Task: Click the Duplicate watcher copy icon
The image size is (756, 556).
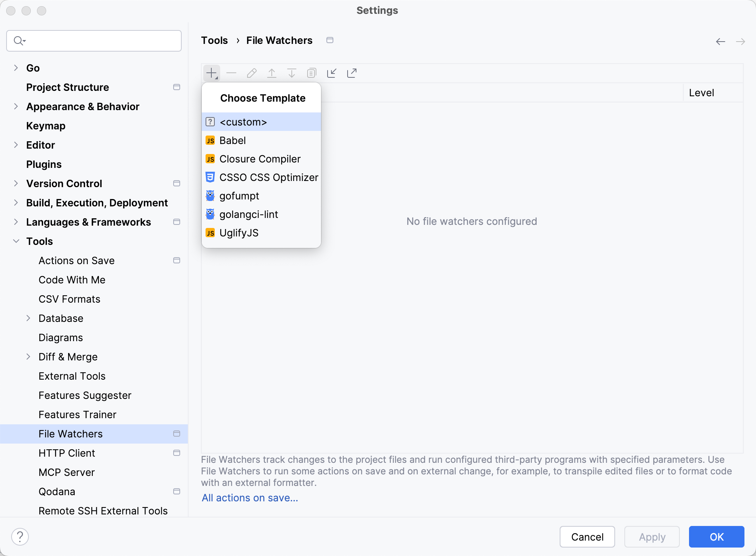Action: coord(311,73)
